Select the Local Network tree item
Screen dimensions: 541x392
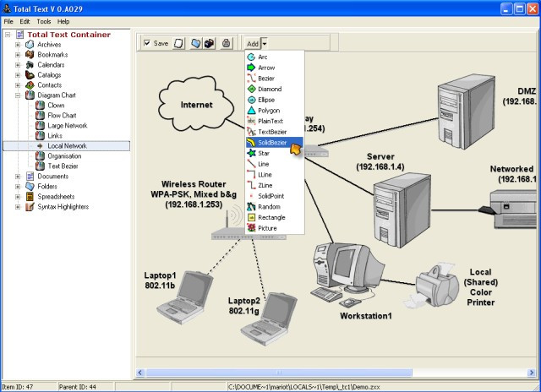click(66, 146)
